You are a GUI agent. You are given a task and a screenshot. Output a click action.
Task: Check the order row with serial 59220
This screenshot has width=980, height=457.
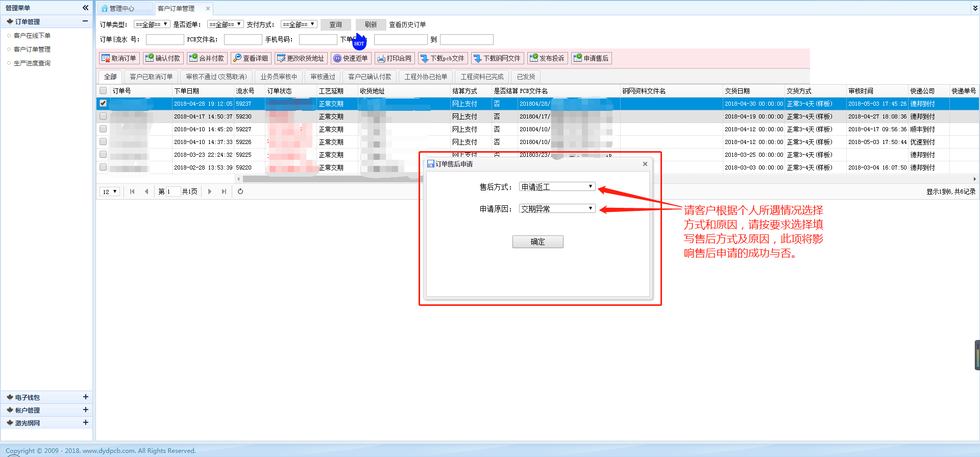[x=103, y=167]
